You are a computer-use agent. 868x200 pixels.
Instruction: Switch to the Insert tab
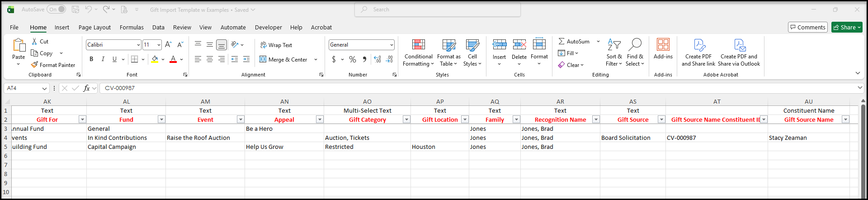click(62, 27)
